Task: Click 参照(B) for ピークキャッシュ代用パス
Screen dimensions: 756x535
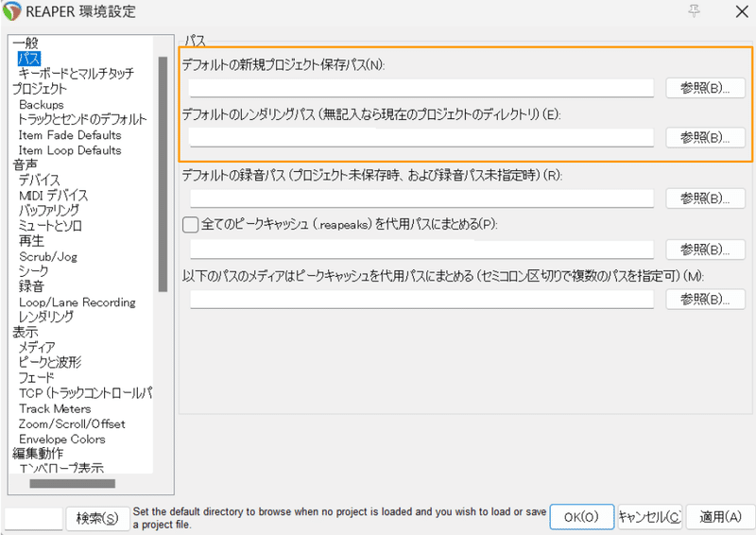Action: (x=705, y=250)
